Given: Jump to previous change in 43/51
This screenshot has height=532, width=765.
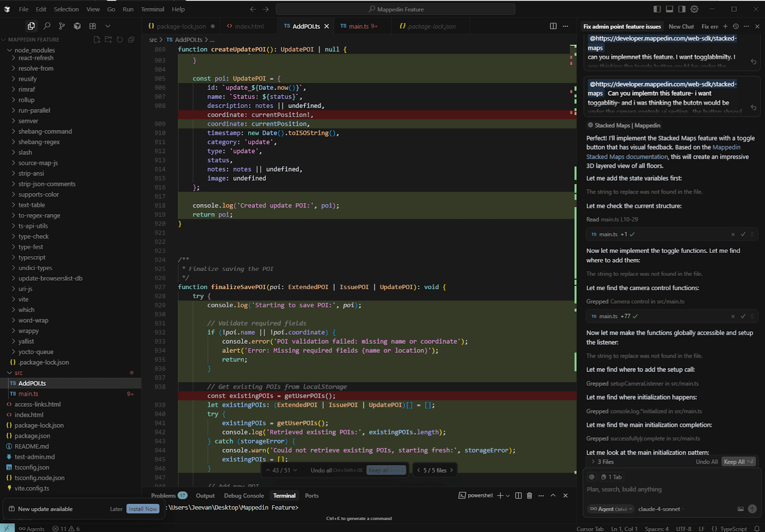Looking at the screenshot, I should pos(268,470).
